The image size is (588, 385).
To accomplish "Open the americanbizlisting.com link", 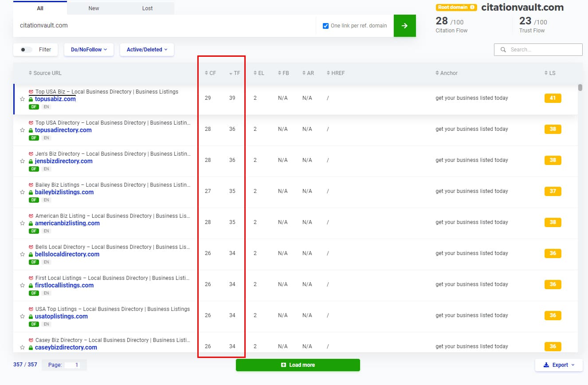I will click(67, 223).
